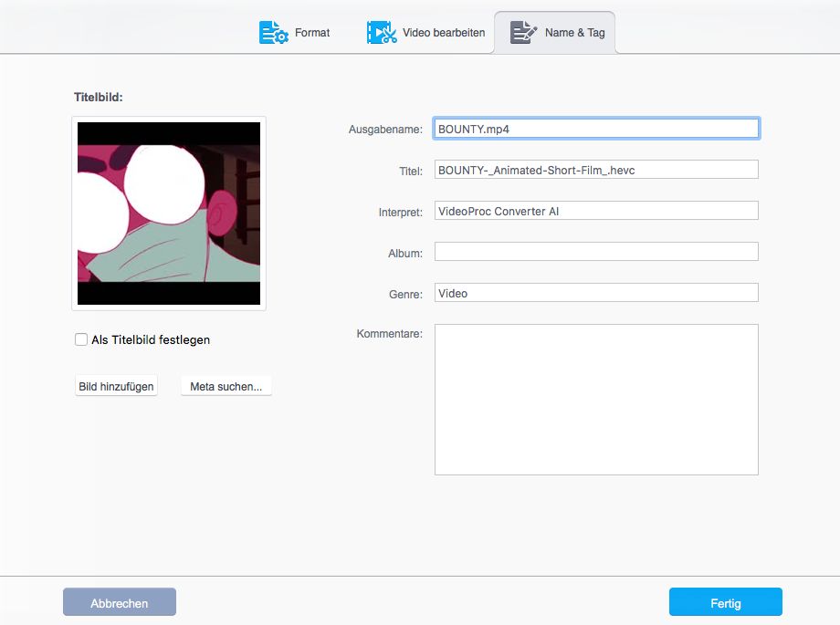Select the Titelbild cover thumbnail
The height and width of the screenshot is (625, 840).
(169, 214)
